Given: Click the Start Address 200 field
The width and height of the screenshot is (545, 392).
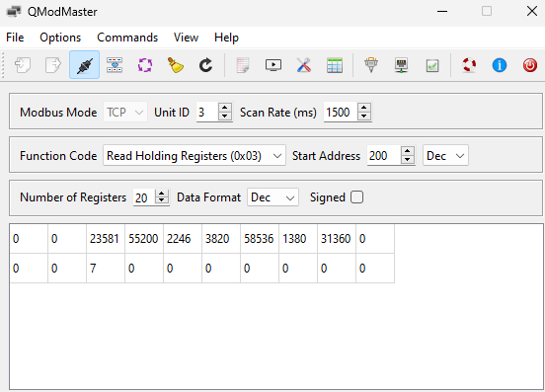Looking at the screenshot, I should click(x=384, y=155).
